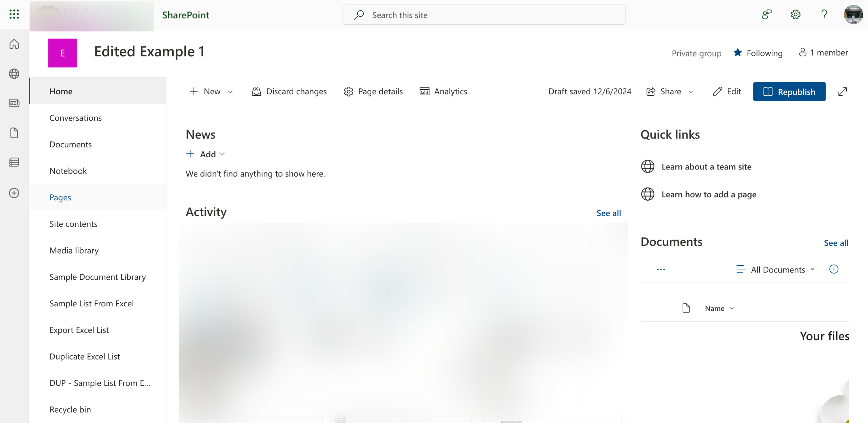Image resolution: width=868 pixels, height=423 pixels.
Task: Click the Republish button
Action: (x=789, y=92)
